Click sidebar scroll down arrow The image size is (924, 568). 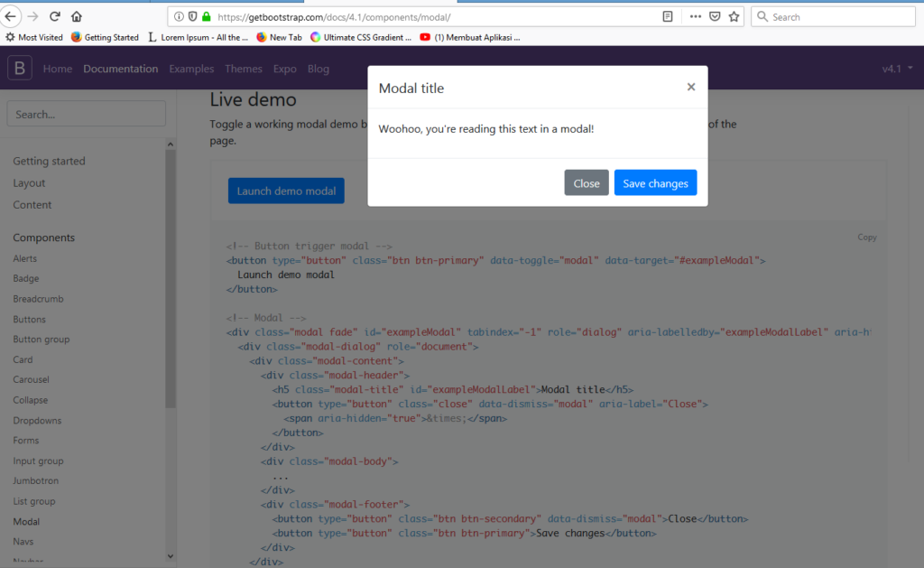point(171,555)
